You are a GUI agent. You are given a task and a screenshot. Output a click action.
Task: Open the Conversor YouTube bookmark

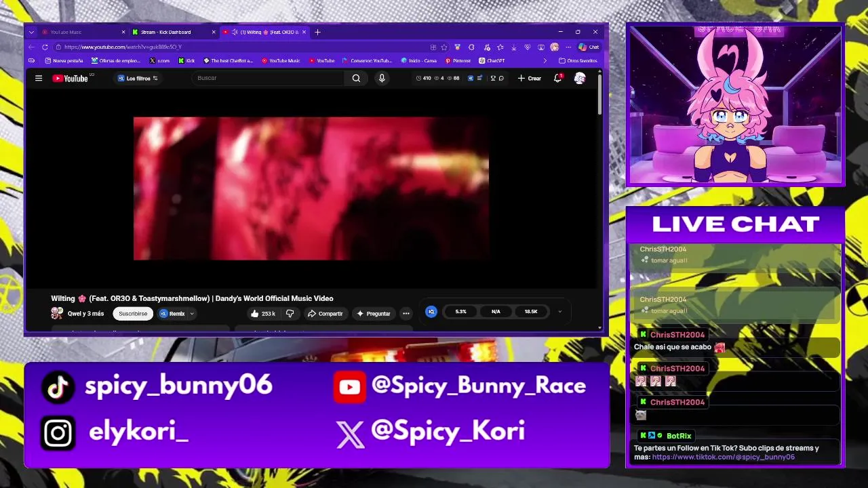[x=367, y=60]
